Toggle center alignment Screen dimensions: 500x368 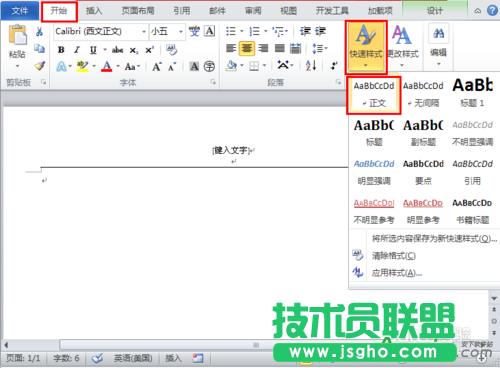click(247, 49)
